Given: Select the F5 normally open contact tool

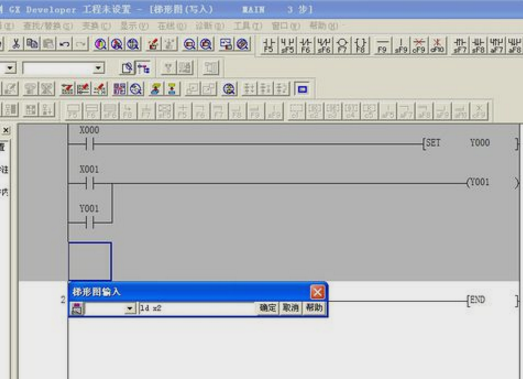Looking at the screenshot, I should (269, 45).
